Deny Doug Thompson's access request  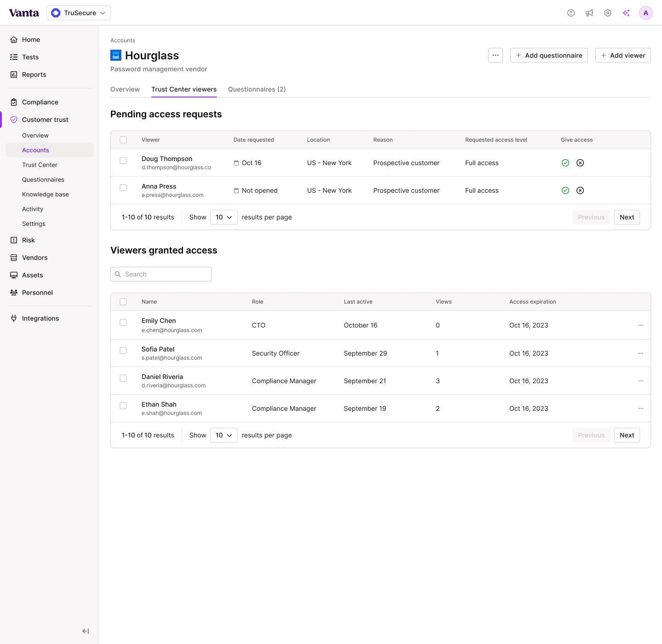[x=580, y=163]
